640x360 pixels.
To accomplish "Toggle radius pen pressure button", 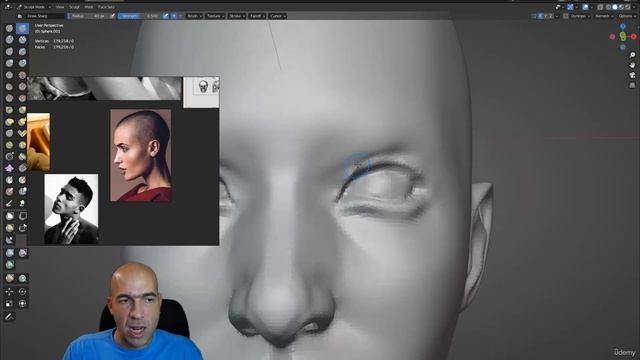I will (113, 16).
